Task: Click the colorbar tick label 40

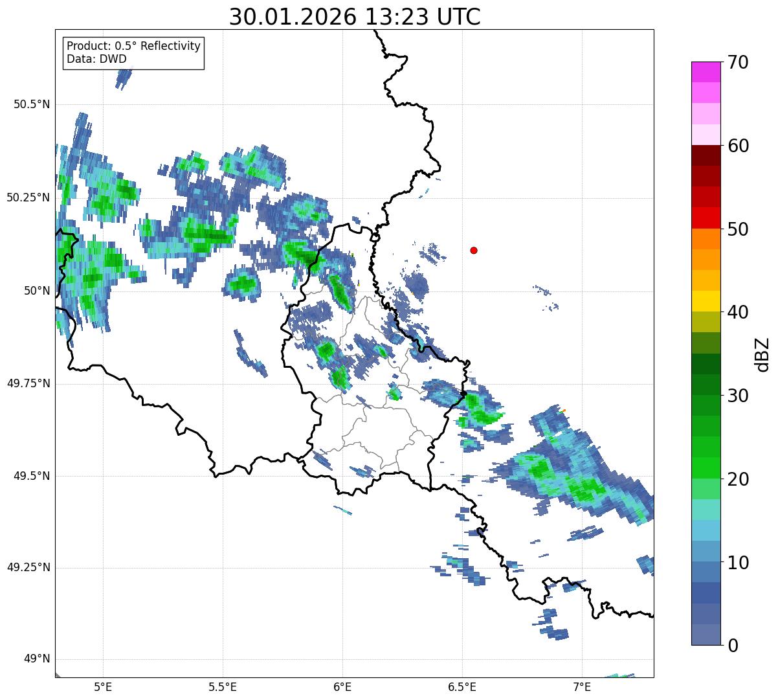Action: 738,312
